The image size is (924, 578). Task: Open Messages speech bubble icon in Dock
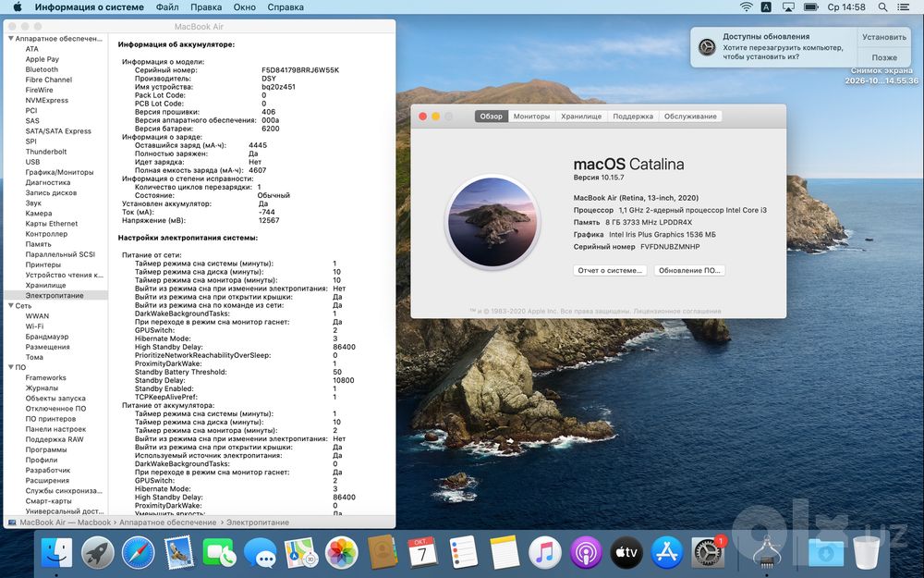(260, 553)
